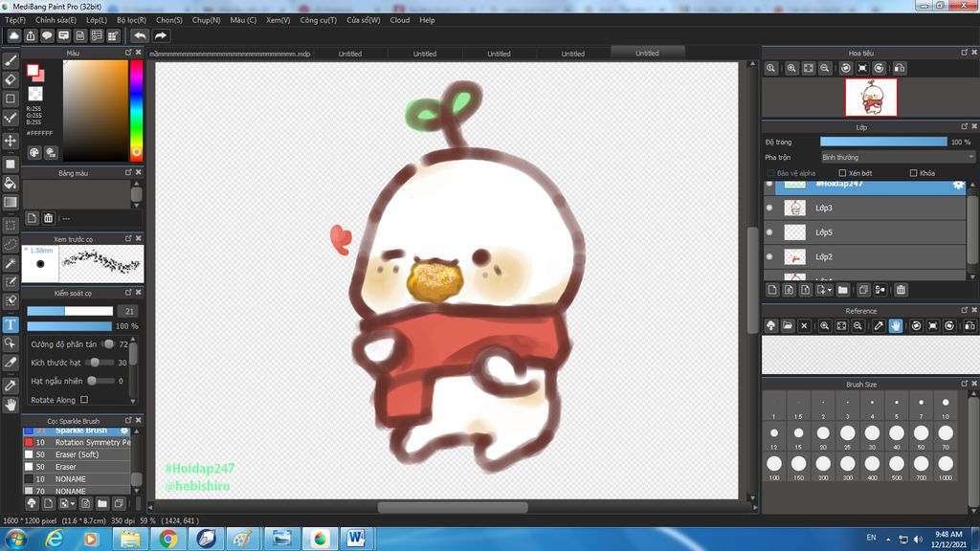
Task: Choose the Rotation Symmetry Pen brush
Action: click(77, 442)
